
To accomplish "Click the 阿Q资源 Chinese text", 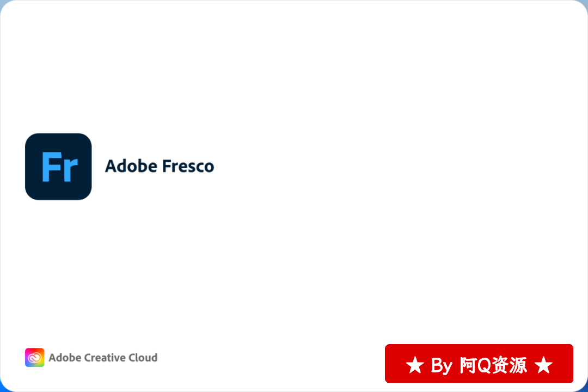I will 493,365.
